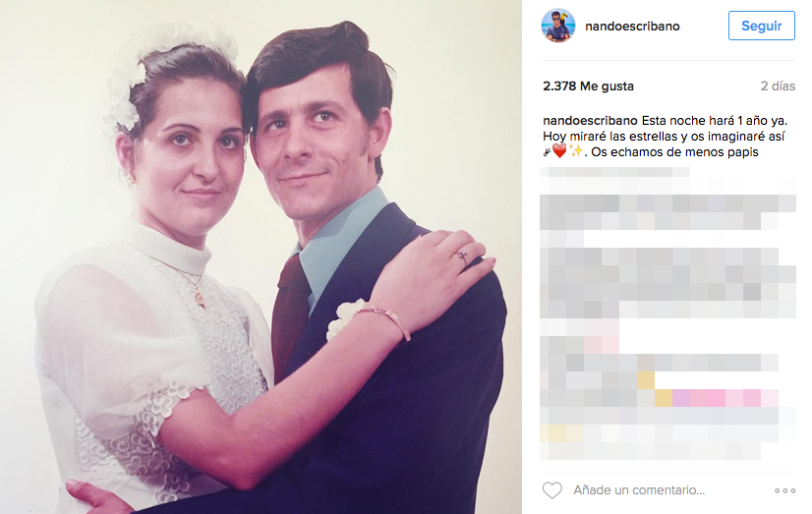Open nandoescribano's profile avatar picture
The width and height of the screenshot is (812, 514).
558,26
